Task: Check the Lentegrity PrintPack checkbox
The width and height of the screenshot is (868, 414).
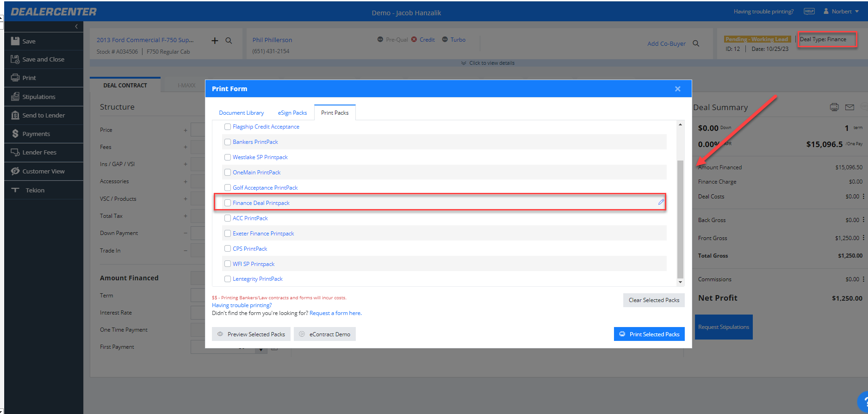Action: point(228,279)
